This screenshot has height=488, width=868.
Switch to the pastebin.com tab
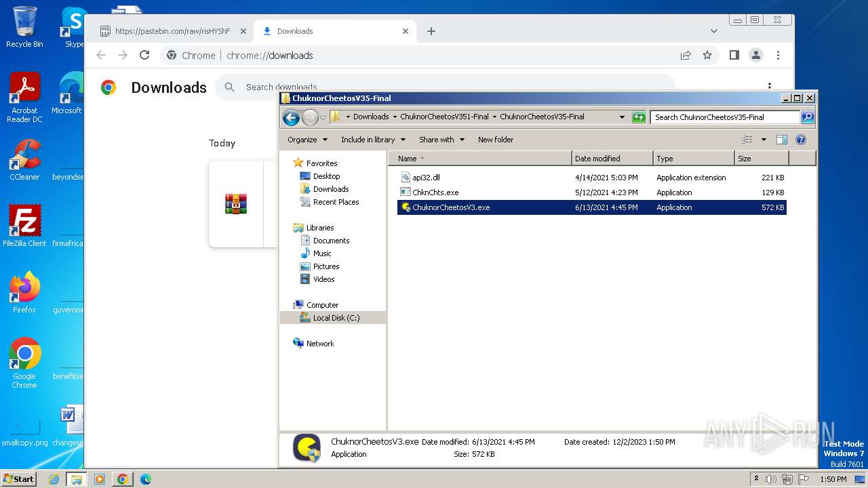tap(172, 31)
